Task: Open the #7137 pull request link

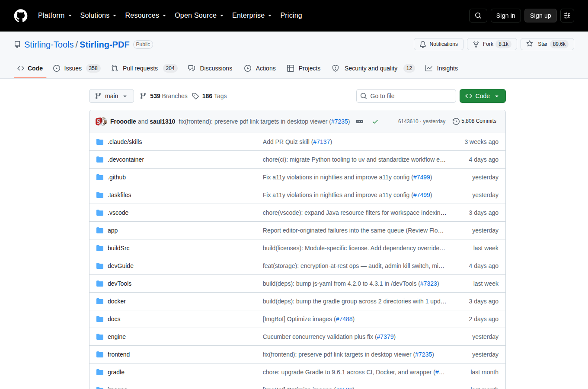Action: click(322, 142)
